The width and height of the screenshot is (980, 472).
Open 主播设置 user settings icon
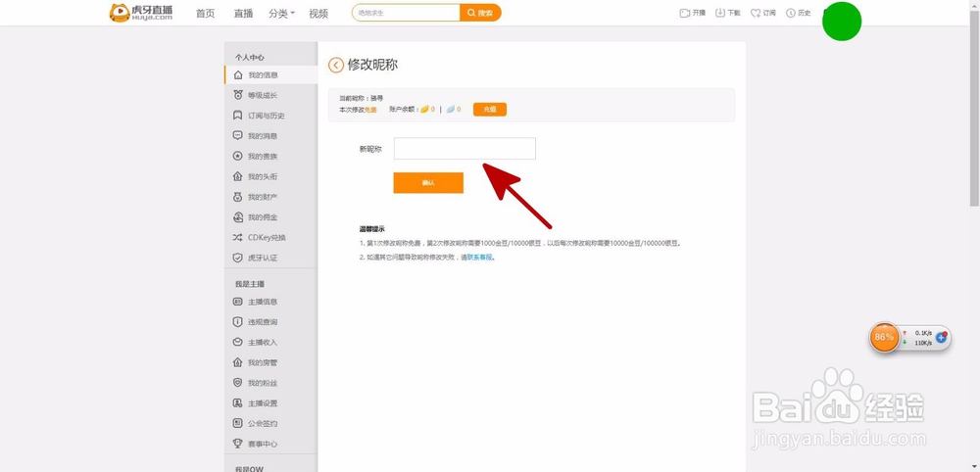(x=237, y=403)
